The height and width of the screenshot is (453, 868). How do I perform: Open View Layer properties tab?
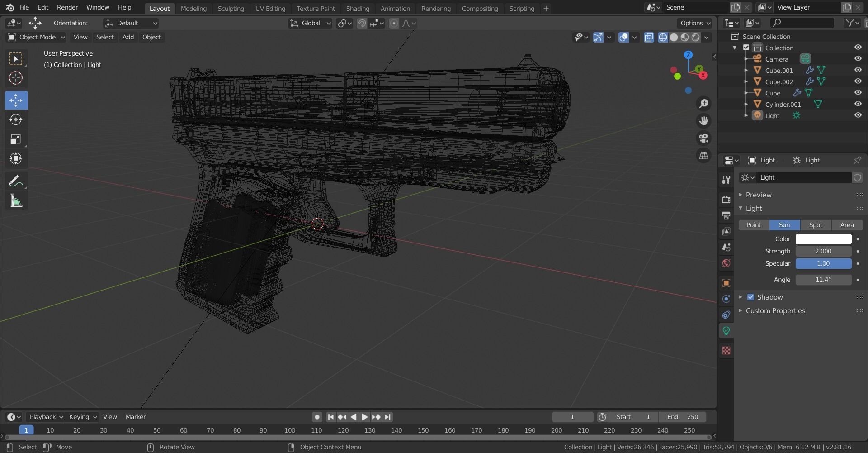726,231
